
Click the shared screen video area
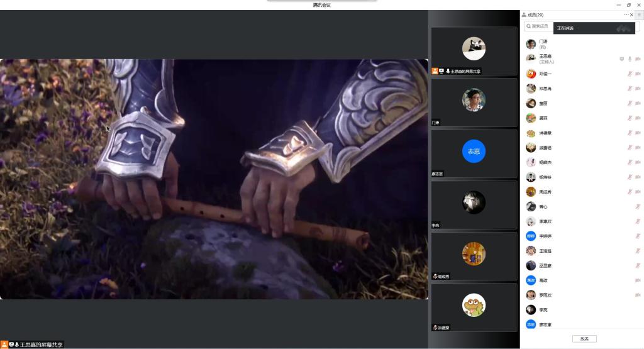[214, 179]
